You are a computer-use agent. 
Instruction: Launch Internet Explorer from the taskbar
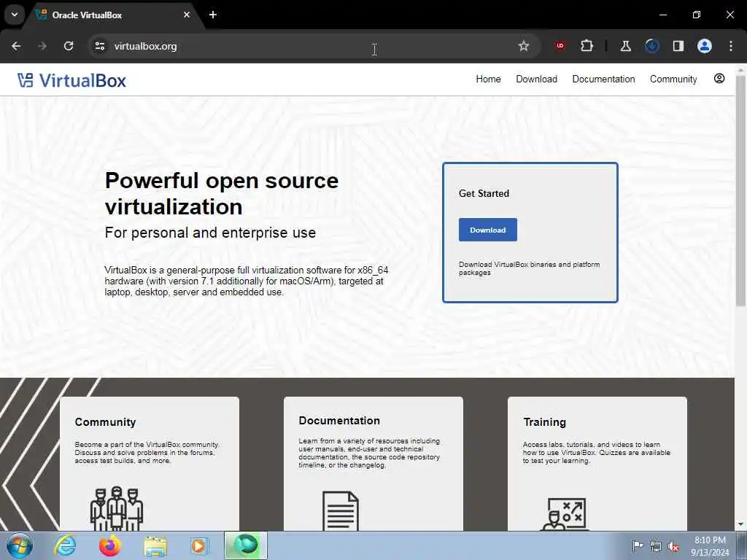click(65, 545)
